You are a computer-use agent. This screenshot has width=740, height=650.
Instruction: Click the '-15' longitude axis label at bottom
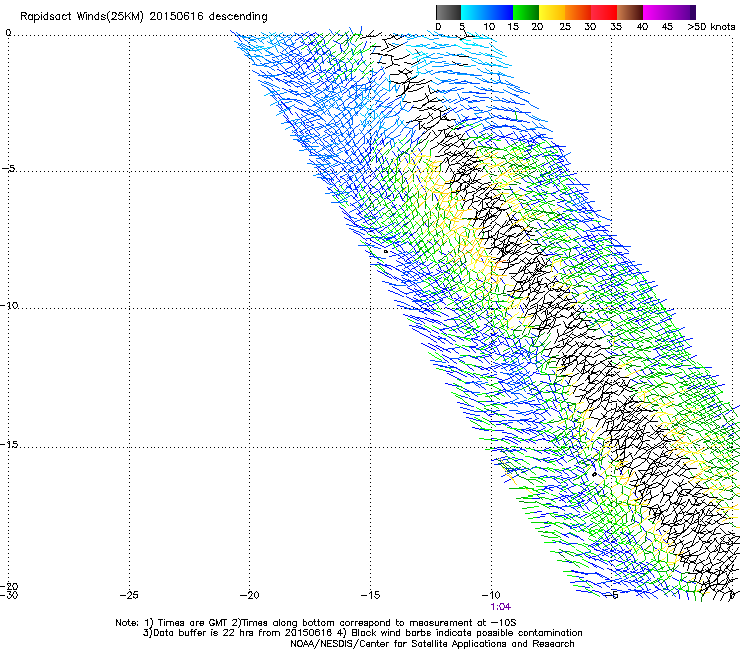point(370,595)
